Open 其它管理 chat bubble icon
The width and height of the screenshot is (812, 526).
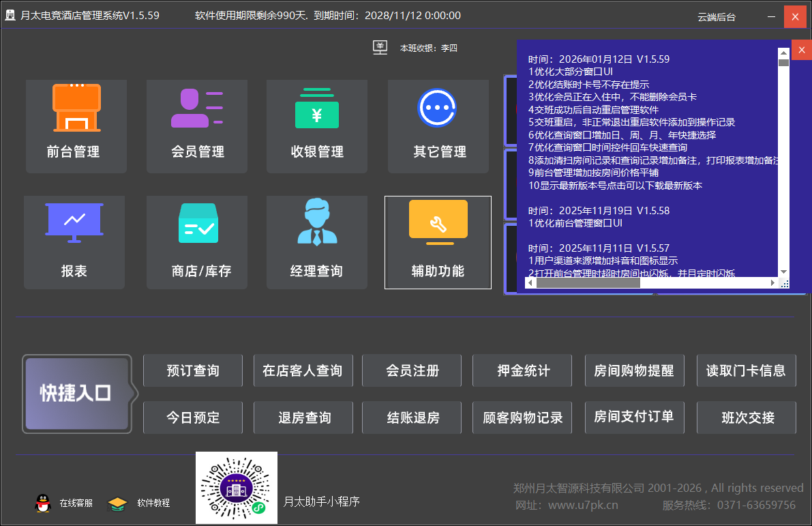437,108
